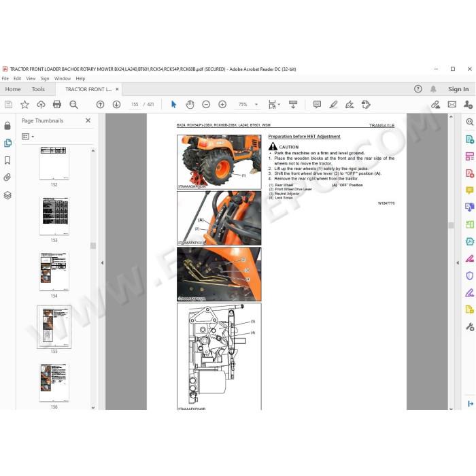Click the scrolling mode toolbar icon
This screenshot has height=476, width=476.
pos(293,105)
